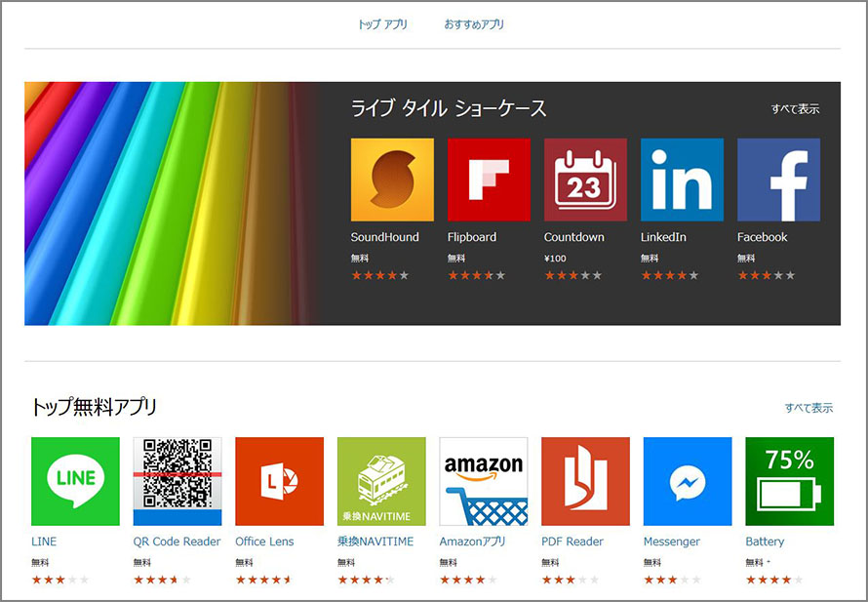Viewport: 868px width, 602px height.
Task: Click すべて表示 in the Live Tile showcase
Action: tap(795, 109)
